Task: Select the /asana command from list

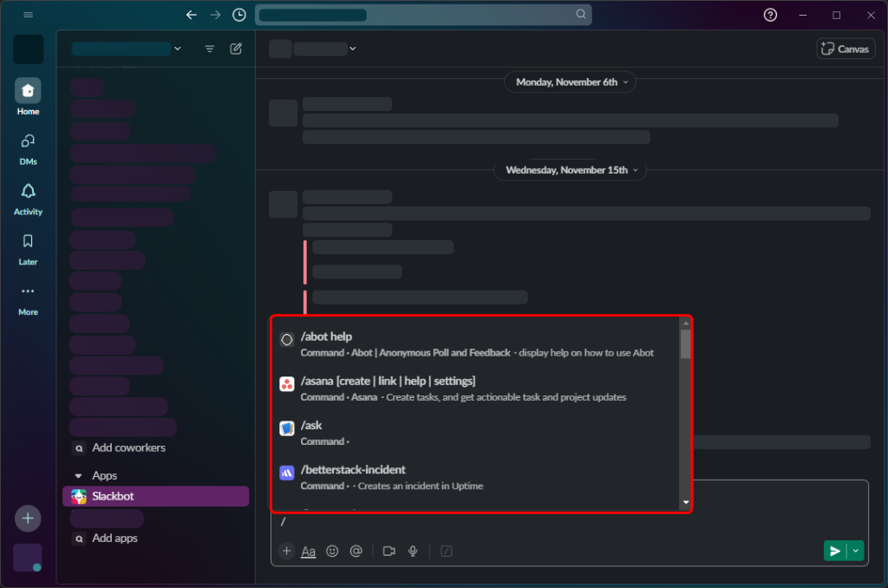Action: [388, 382]
